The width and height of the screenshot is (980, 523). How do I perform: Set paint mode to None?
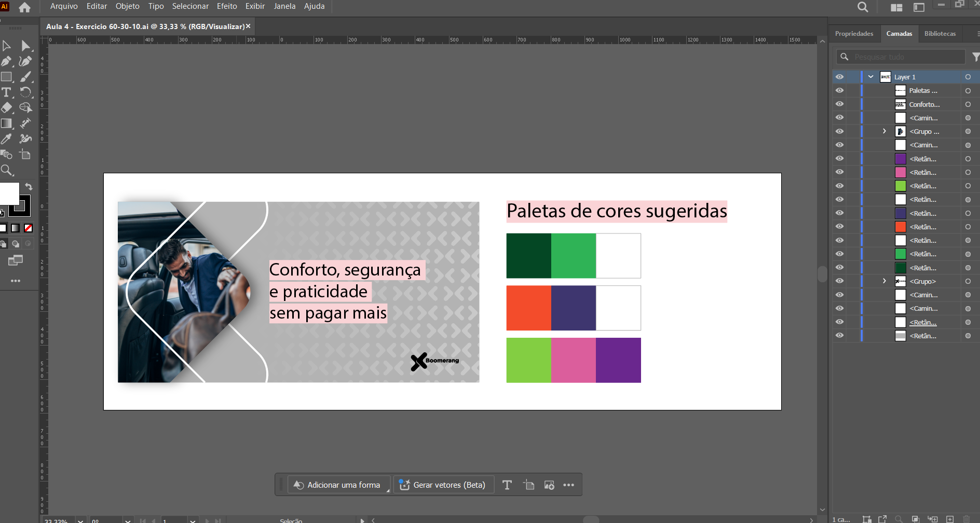pos(29,228)
